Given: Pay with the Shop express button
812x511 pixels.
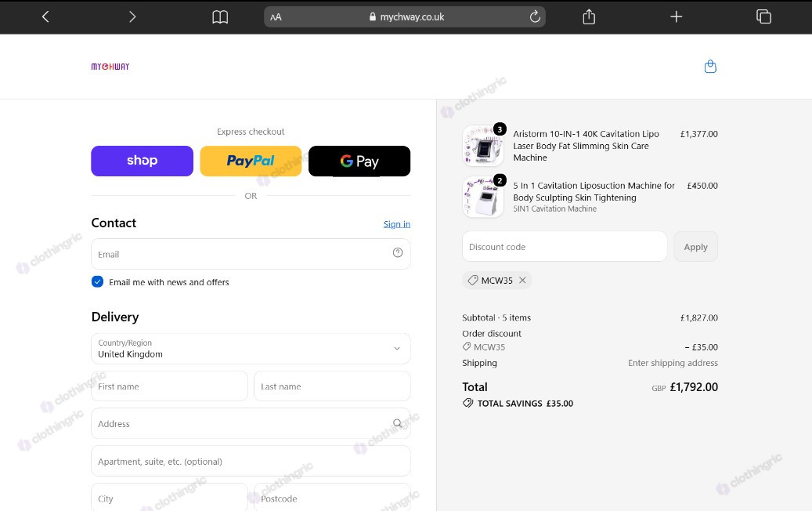Looking at the screenshot, I should pos(142,161).
